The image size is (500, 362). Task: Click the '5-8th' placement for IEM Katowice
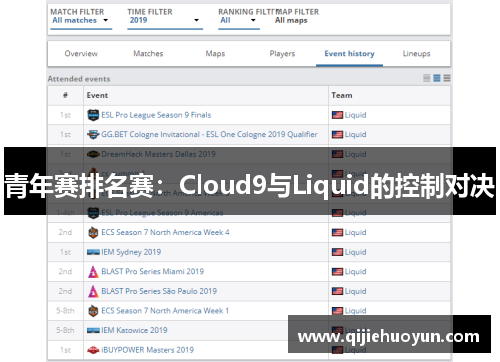(x=65, y=330)
